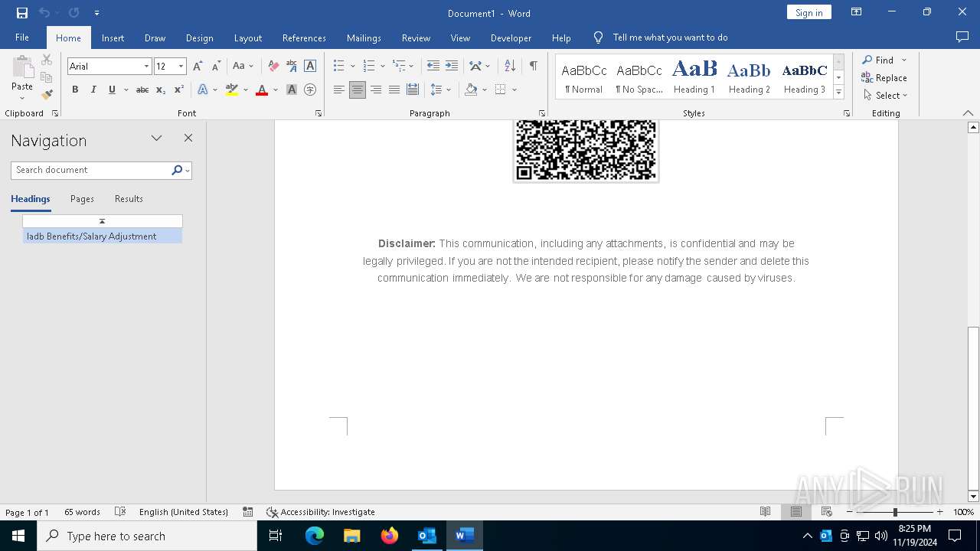Image resolution: width=980 pixels, height=551 pixels.
Task: Open Line and Paragraph Spacing dropdown
Action: click(440, 90)
